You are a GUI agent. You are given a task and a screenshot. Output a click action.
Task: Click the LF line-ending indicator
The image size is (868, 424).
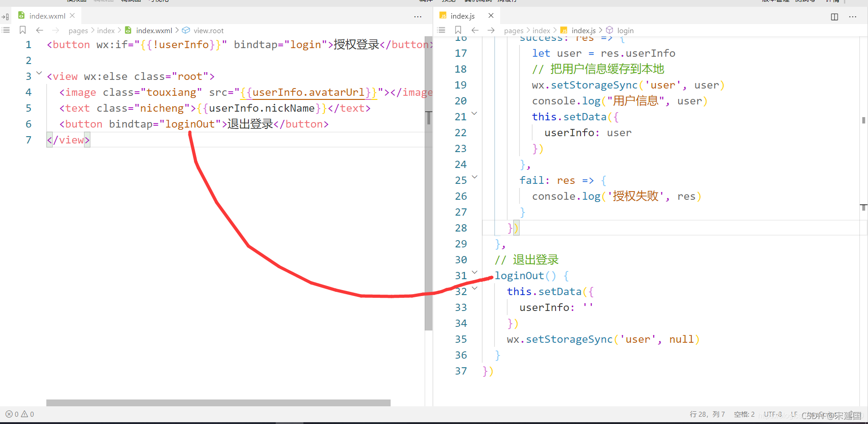click(794, 414)
